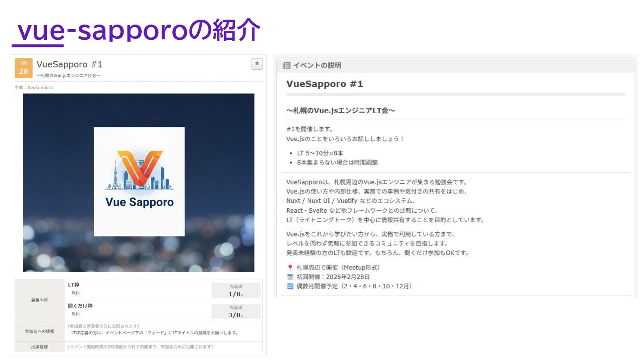The height and width of the screenshot is (362, 644).
Task: Click the line 'Nuxt / Nuxt UI / Vuetify などのエコシステム、'
Action: (351, 201)
